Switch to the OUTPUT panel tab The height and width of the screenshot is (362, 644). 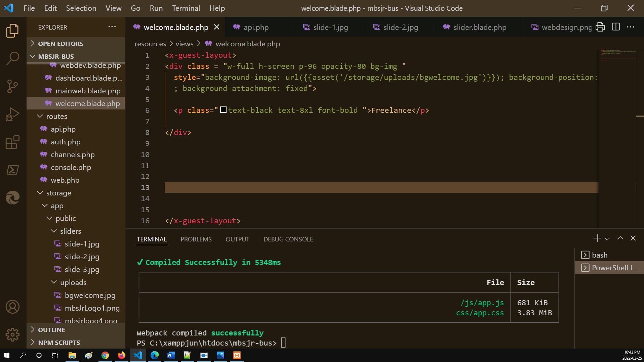237,239
